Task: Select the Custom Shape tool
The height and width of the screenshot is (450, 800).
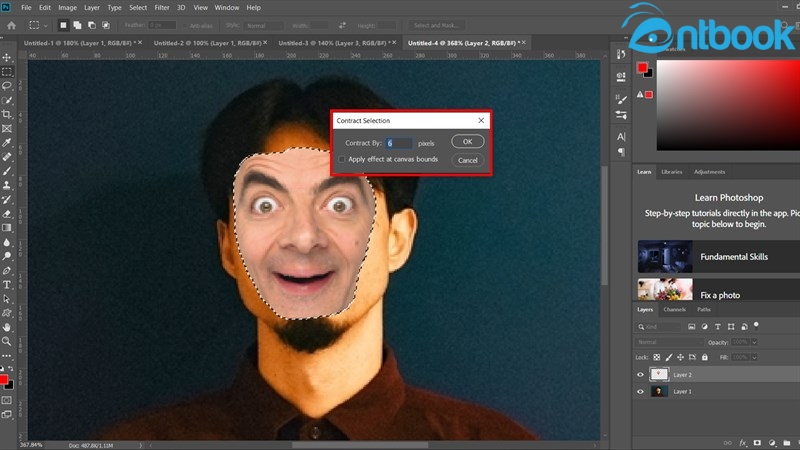Action: point(7,313)
